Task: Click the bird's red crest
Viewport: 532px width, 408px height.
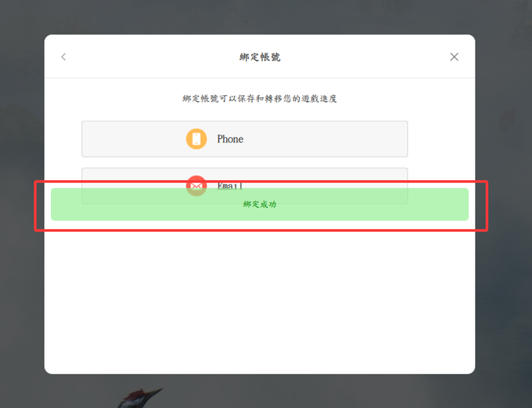Action: point(137,394)
